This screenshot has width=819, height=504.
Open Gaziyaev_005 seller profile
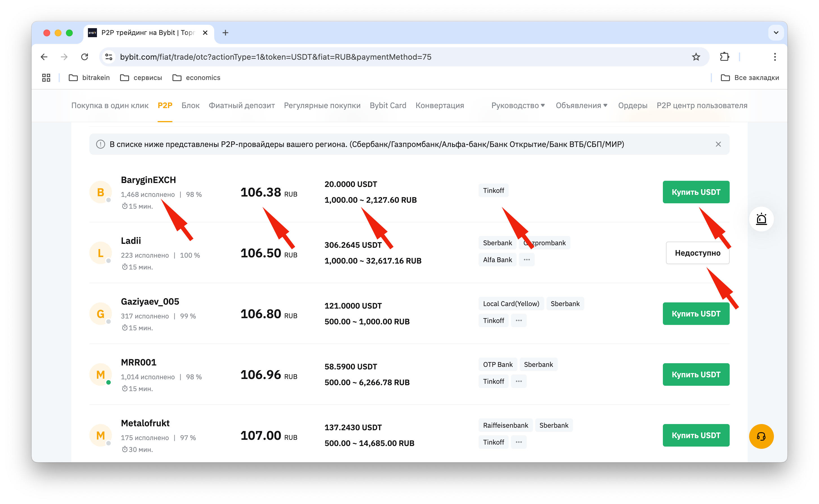(x=150, y=301)
